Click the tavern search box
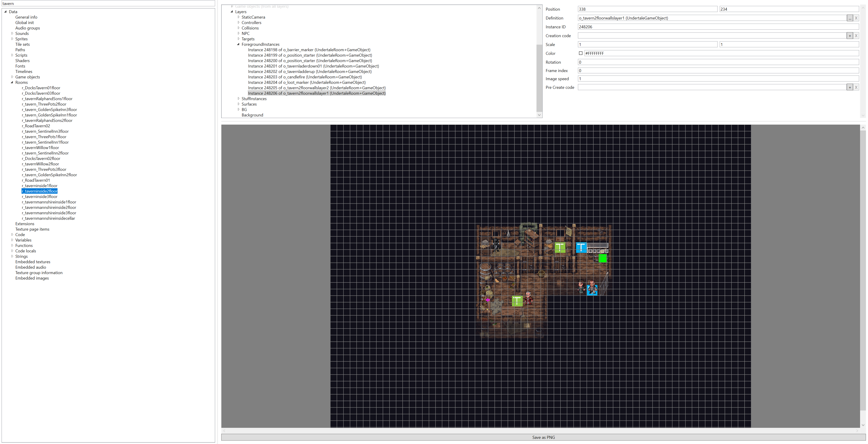The image size is (868, 444). click(108, 4)
